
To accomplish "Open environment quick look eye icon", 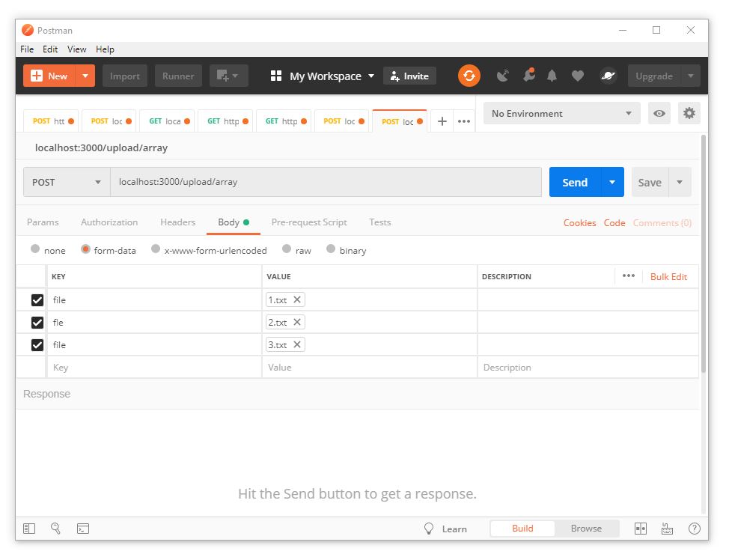I will pos(659,114).
